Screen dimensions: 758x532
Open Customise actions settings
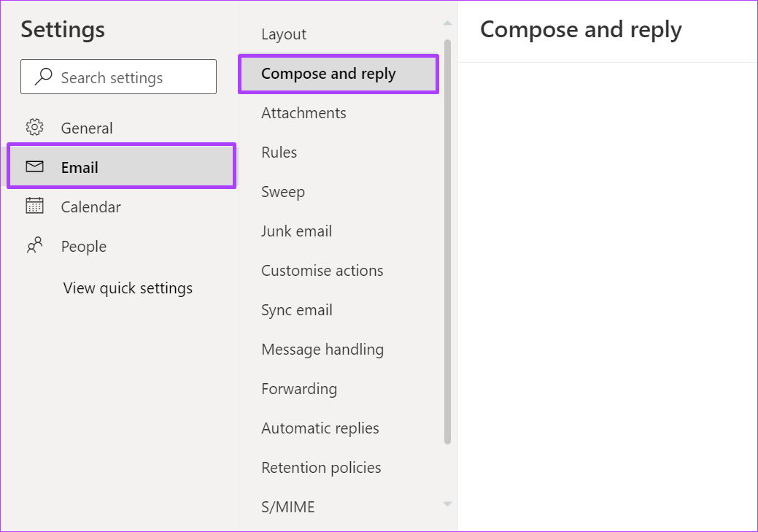(x=339, y=271)
